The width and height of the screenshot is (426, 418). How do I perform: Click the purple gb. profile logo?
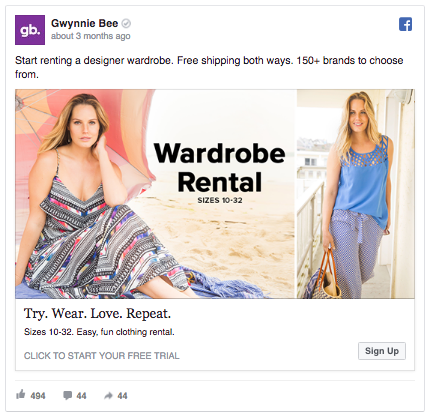tap(30, 30)
